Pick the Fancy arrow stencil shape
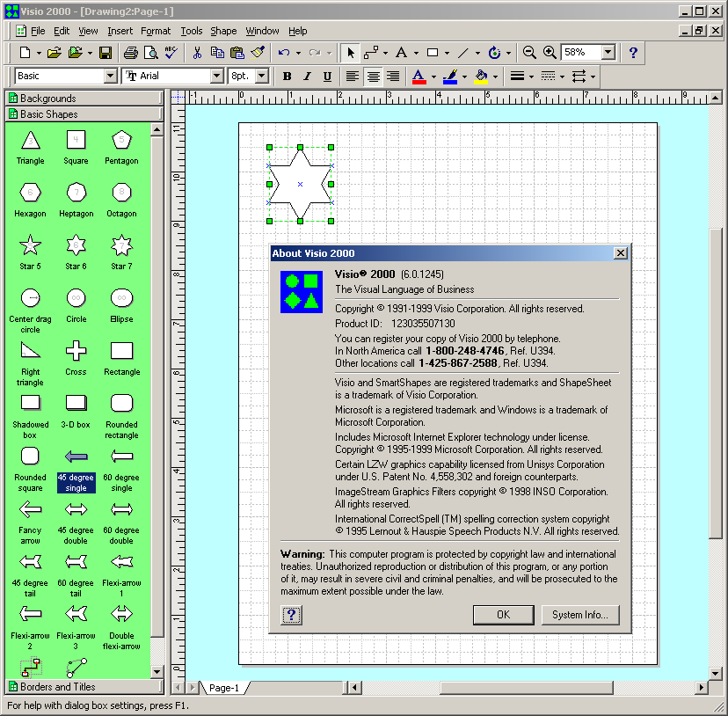728x716 pixels. coord(30,522)
